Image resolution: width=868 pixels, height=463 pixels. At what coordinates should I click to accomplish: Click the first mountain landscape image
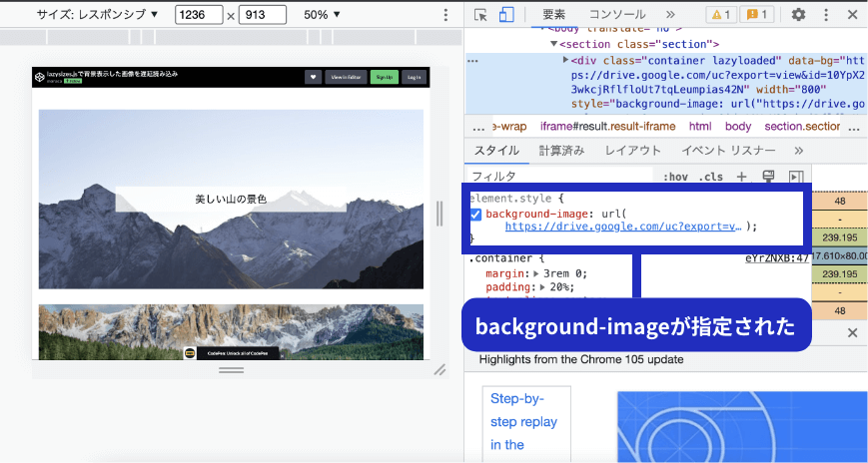(x=231, y=200)
